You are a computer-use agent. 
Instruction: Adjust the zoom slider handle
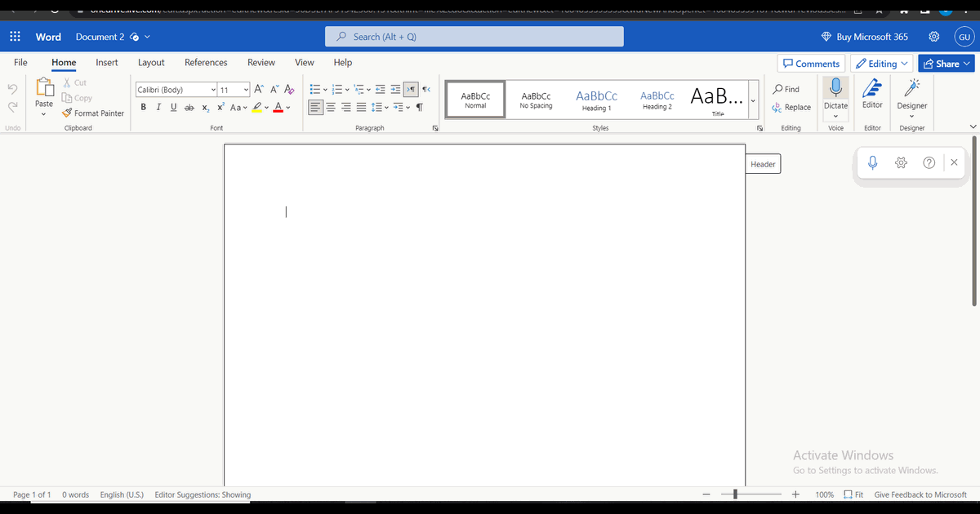pyautogui.click(x=735, y=494)
